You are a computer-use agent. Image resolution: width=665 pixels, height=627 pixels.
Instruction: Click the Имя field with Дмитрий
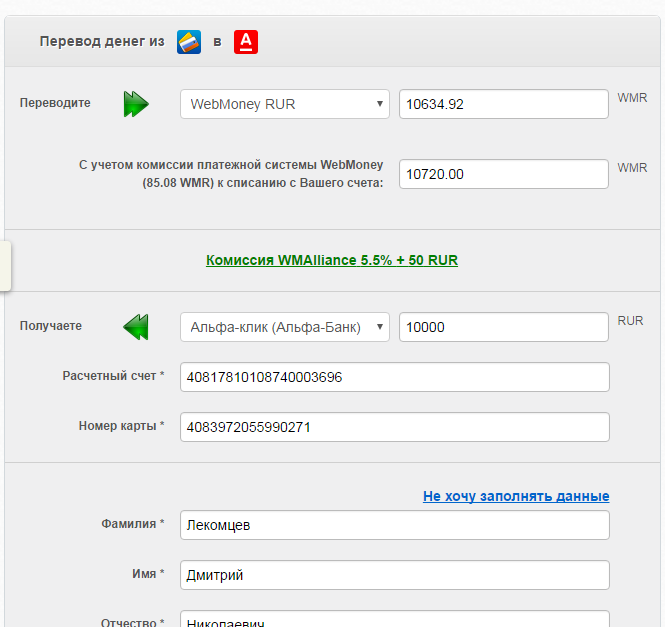point(395,575)
